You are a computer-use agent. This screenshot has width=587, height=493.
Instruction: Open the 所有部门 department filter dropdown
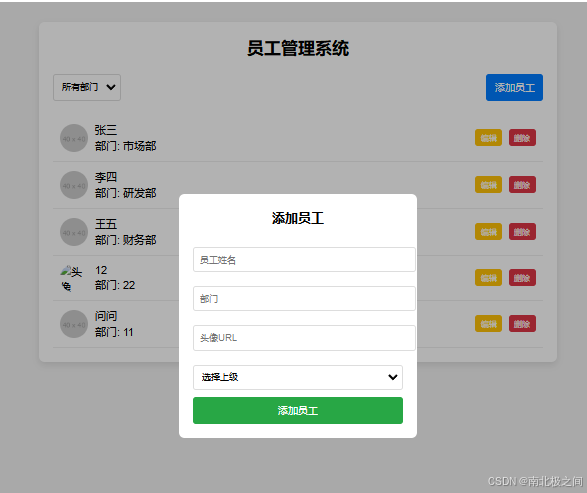pyautogui.click(x=87, y=87)
